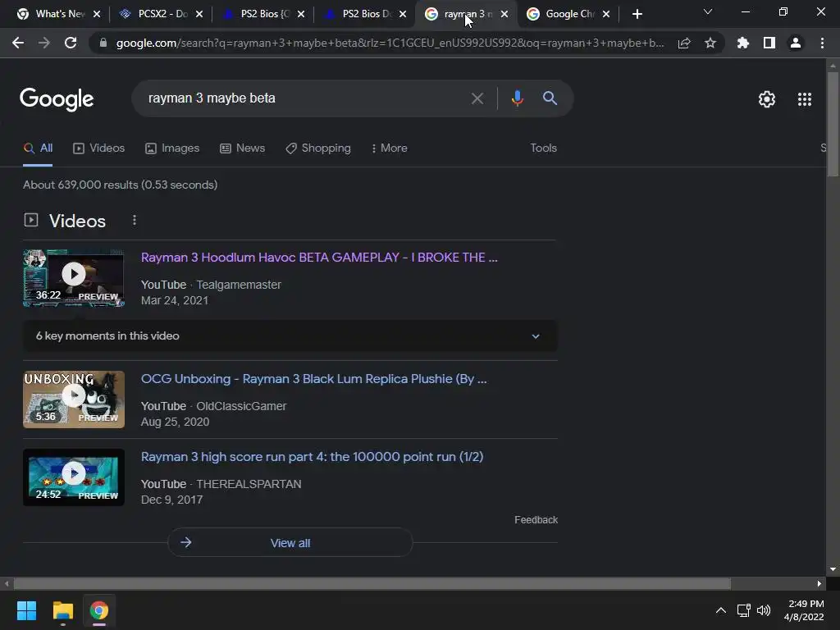This screenshot has width=840, height=630.
Task: Close the Google Chrome tab
Action: coord(606,15)
